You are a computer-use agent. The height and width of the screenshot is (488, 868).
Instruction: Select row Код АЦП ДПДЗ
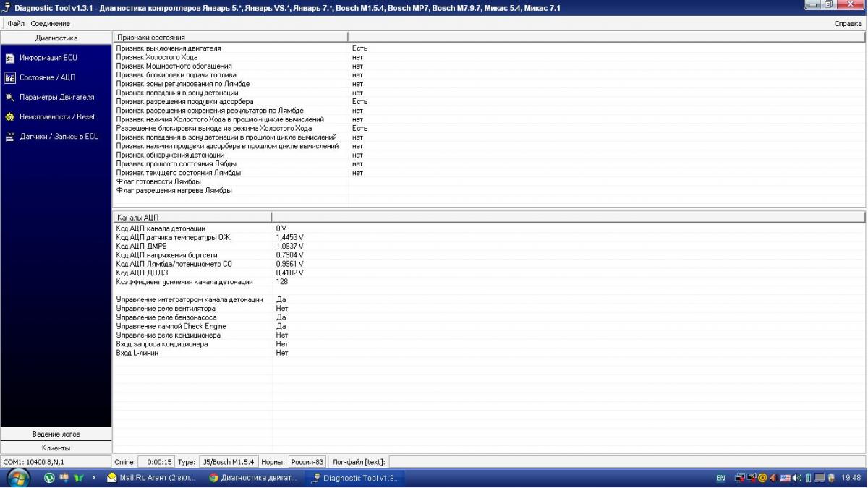(x=489, y=273)
